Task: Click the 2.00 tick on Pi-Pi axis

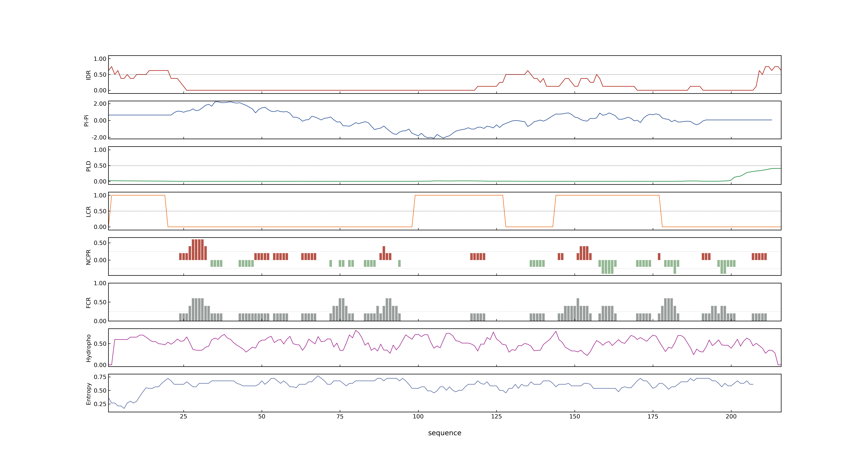Action: pyautogui.click(x=100, y=104)
